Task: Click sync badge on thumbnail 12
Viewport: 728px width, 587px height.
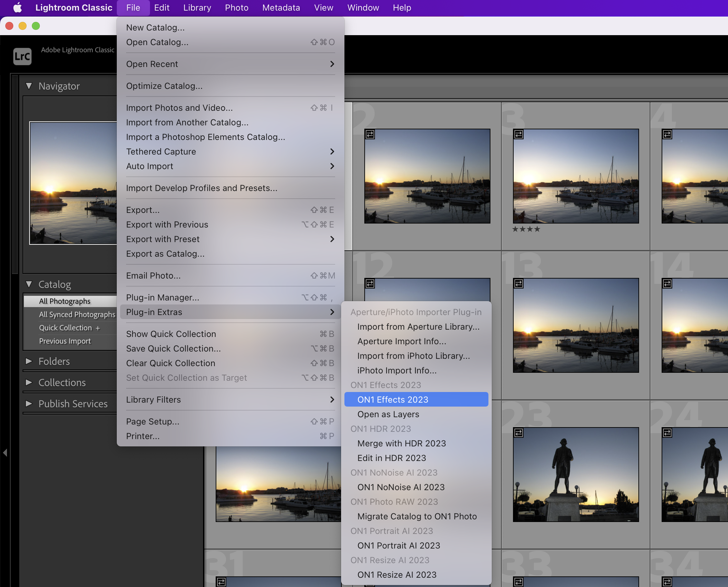Action: [370, 283]
